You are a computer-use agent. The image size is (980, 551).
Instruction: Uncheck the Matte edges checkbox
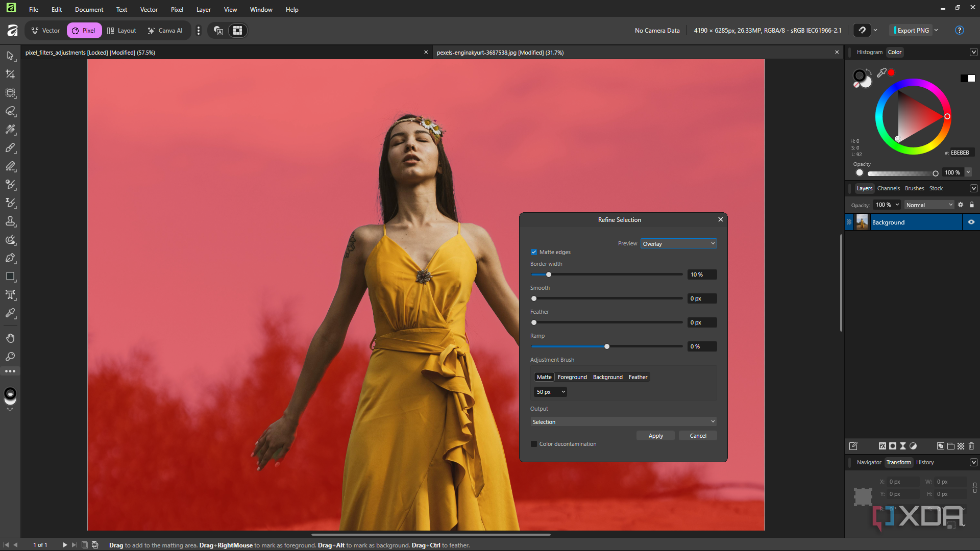pos(534,252)
